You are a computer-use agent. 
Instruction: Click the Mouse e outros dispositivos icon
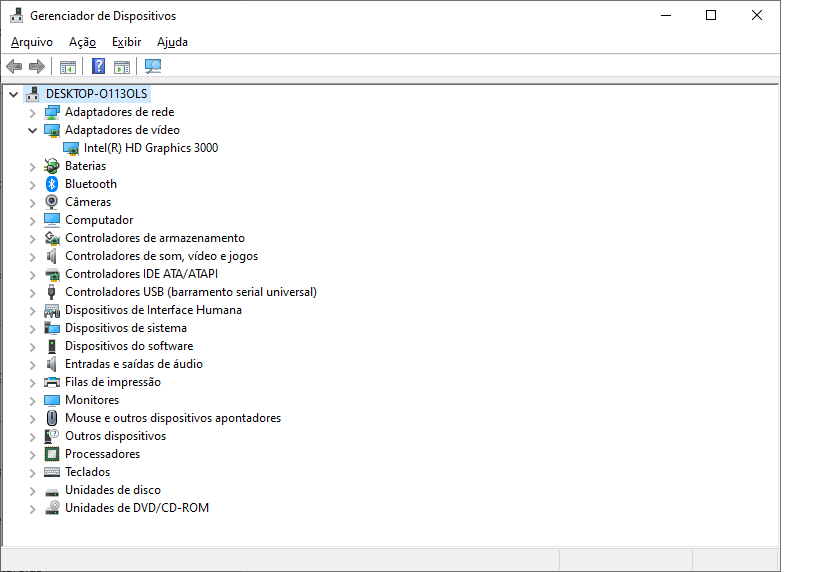(52, 418)
